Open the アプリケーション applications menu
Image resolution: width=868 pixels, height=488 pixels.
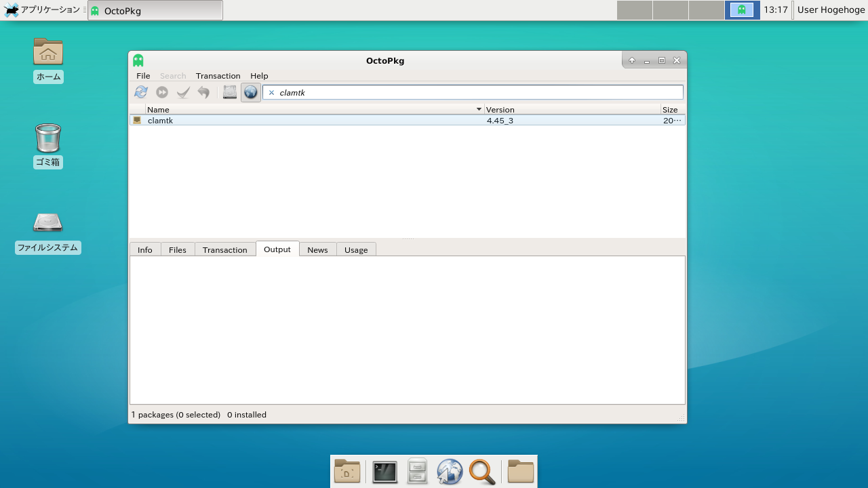[42, 10]
